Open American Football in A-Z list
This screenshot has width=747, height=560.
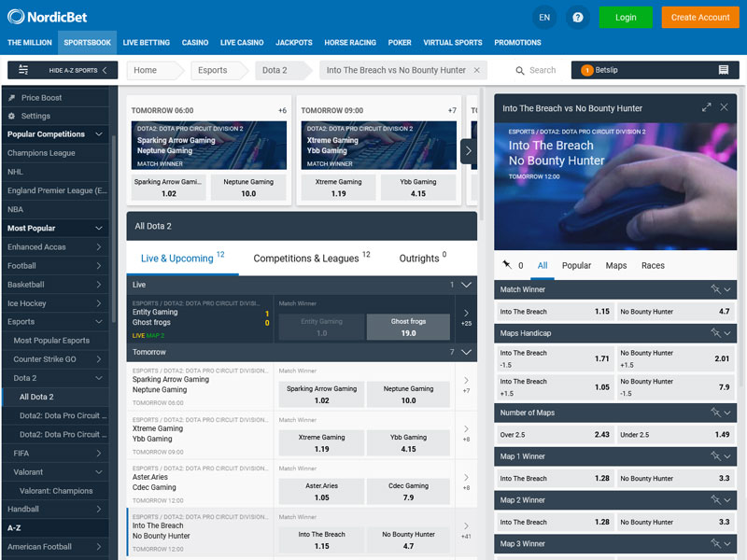55,547
